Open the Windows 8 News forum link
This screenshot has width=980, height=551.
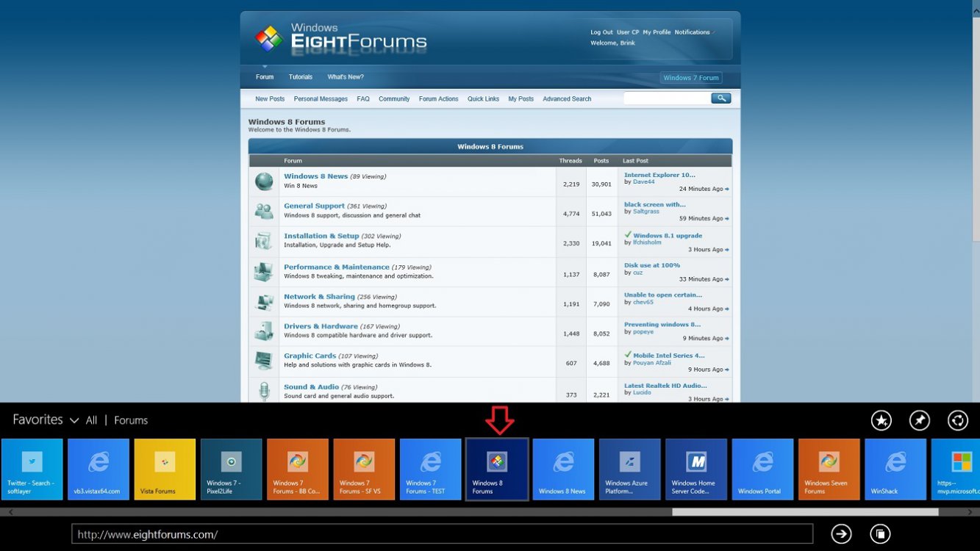(x=315, y=176)
